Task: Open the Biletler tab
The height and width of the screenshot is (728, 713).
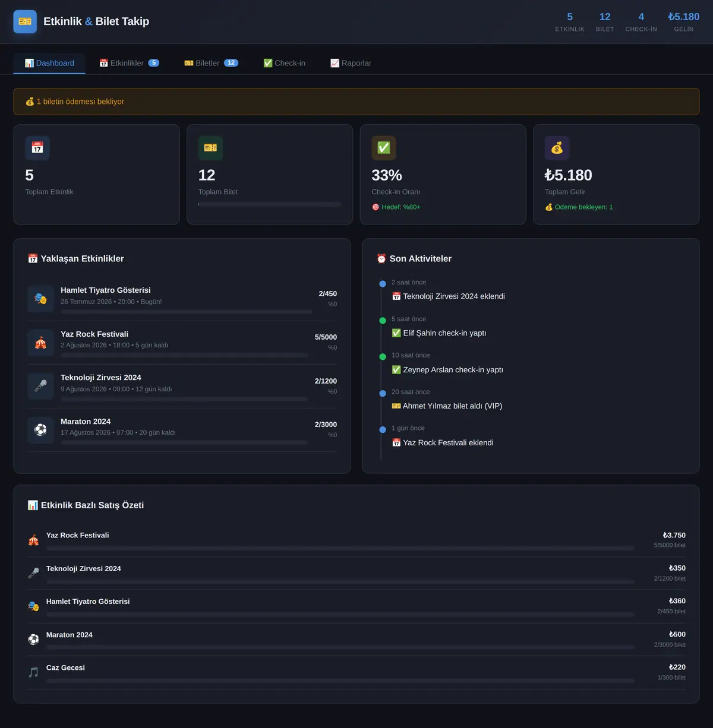Action: 211,63
